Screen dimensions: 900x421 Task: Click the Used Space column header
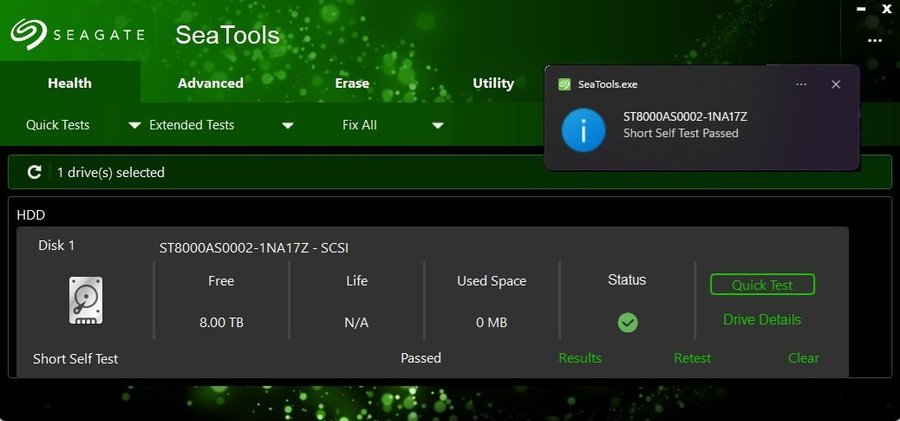coord(491,281)
